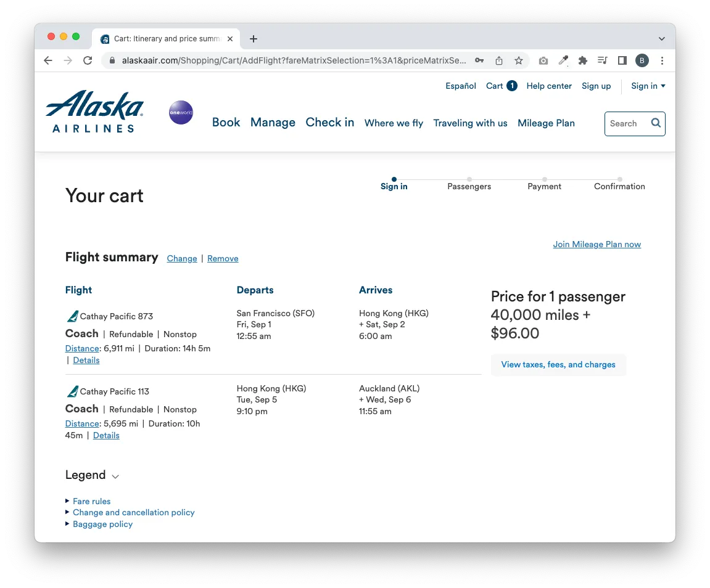The height and width of the screenshot is (588, 710).
Task: Close the Cart itinerary tab
Action: click(x=230, y=39)
